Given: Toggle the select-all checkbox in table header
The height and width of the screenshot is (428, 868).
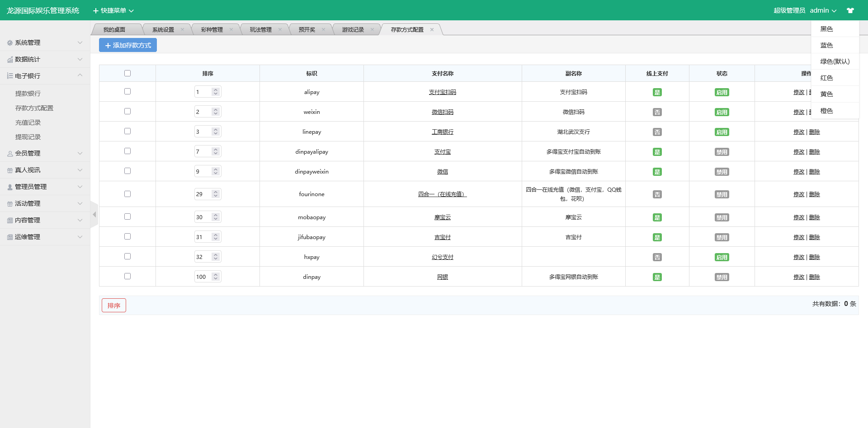Looking at the screenshot, I should pyautogui.click(x=127, y=73).
